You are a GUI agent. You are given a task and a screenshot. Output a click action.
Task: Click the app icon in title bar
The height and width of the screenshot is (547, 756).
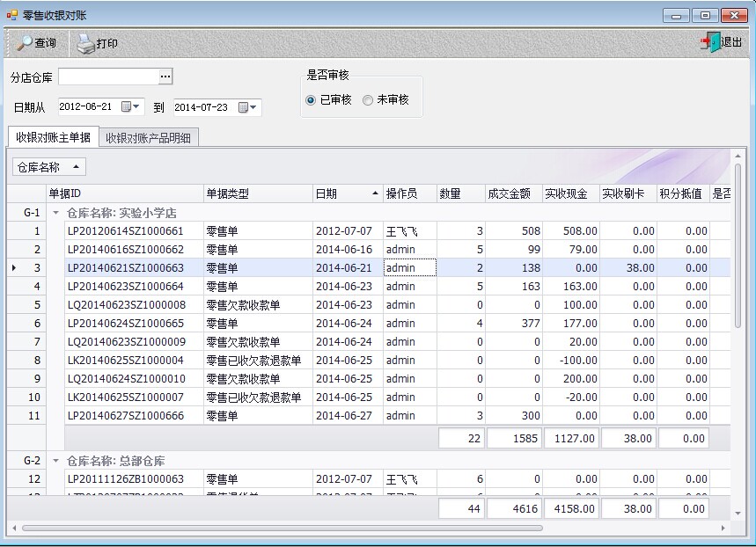pyautogui.click(x=11, y=15)
